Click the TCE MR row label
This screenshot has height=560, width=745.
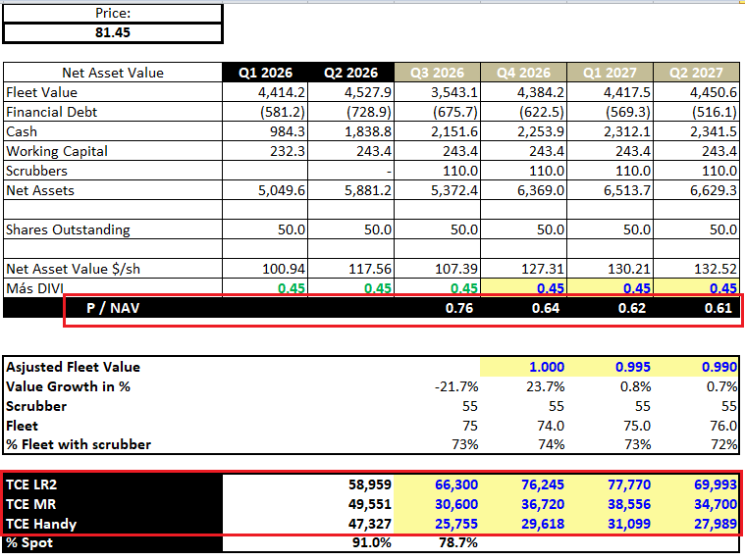(113, 504)
